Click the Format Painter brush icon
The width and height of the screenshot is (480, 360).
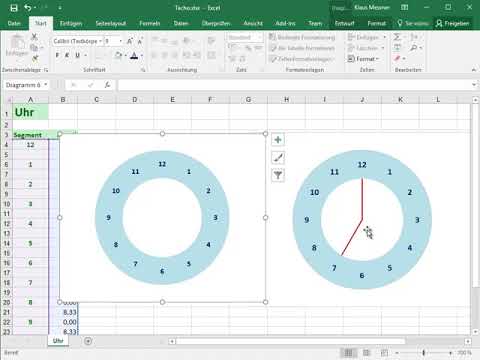coord(35,59)
